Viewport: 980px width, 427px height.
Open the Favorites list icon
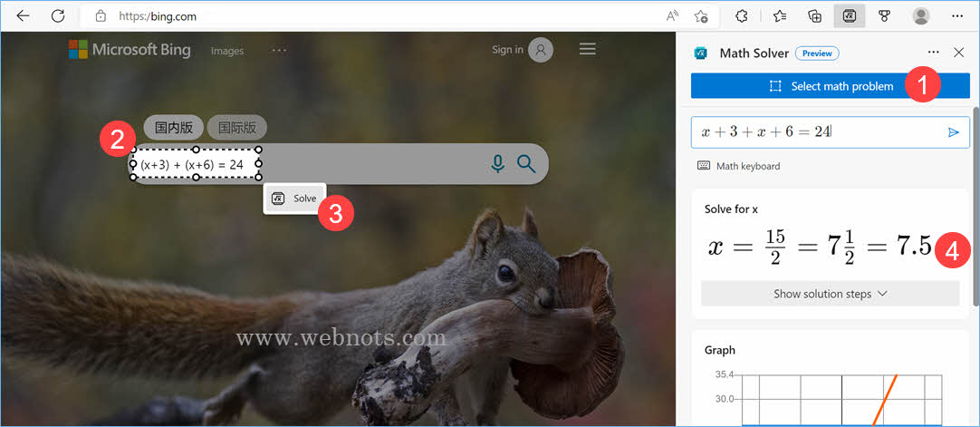pyautogui.click(x=779, y=16)
